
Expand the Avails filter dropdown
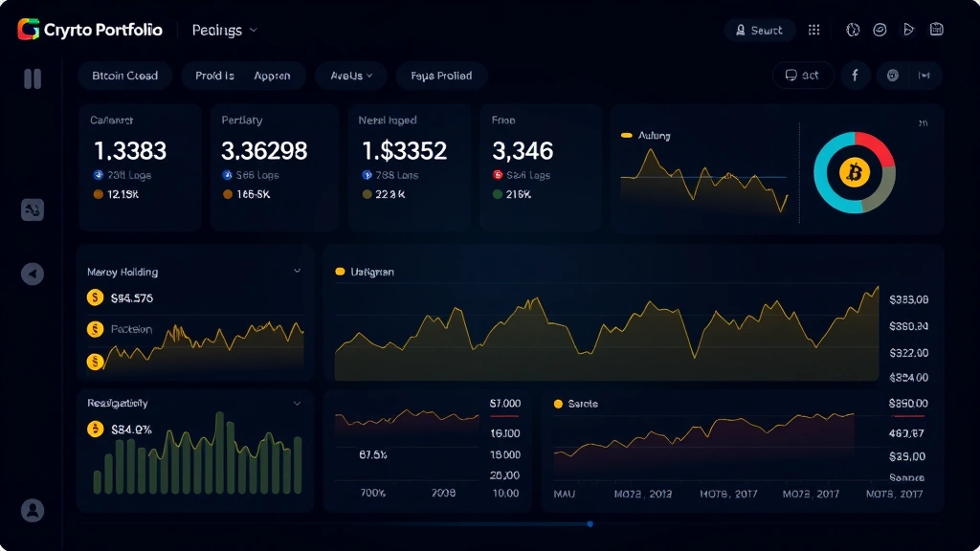click(x=350, y=75)
